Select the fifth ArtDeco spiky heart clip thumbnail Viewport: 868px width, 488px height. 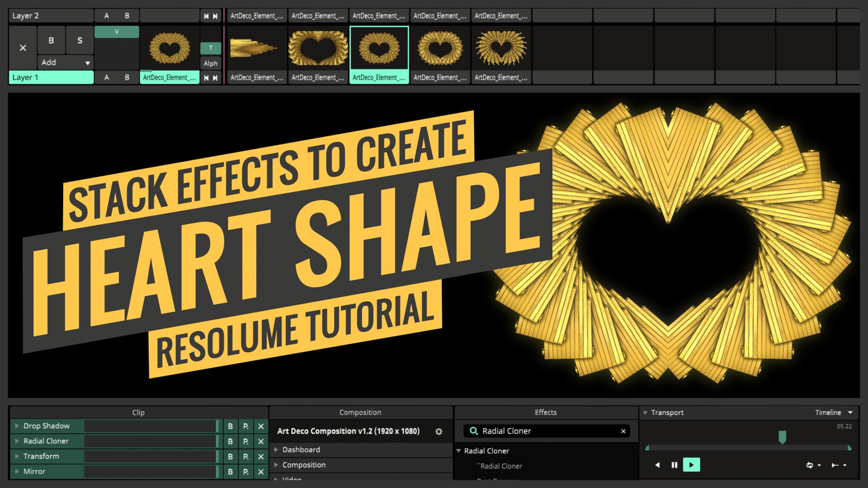tap(501, 48)
